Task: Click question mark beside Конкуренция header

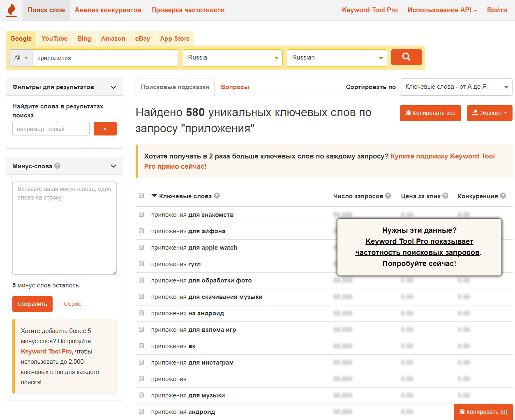Action: [502, 196]
